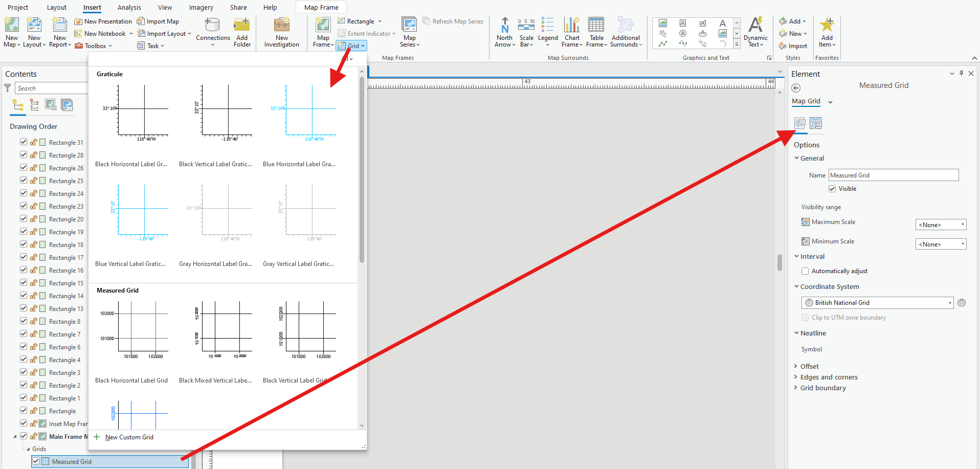This screenshot has height=469, width=980.
Task: Switch to the Analysis ribbon tab
Action: tap(129, 7)
